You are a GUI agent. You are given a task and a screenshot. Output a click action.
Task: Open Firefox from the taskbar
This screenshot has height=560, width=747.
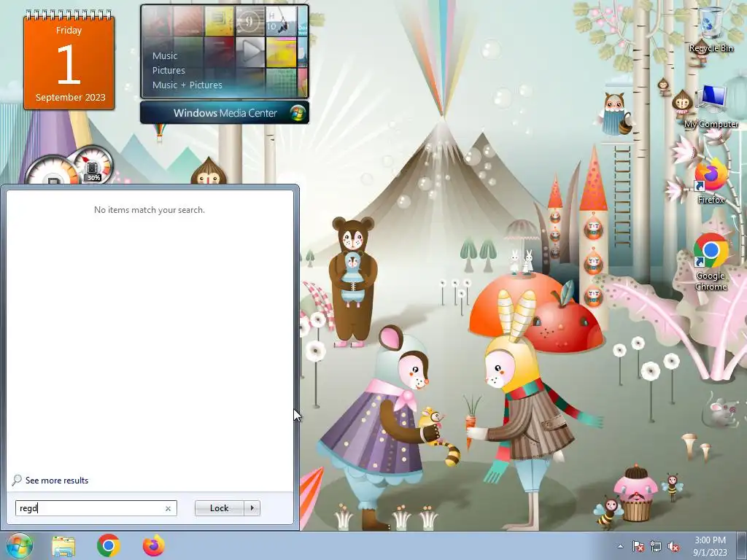pyautogui.click(x=153, y=545)
